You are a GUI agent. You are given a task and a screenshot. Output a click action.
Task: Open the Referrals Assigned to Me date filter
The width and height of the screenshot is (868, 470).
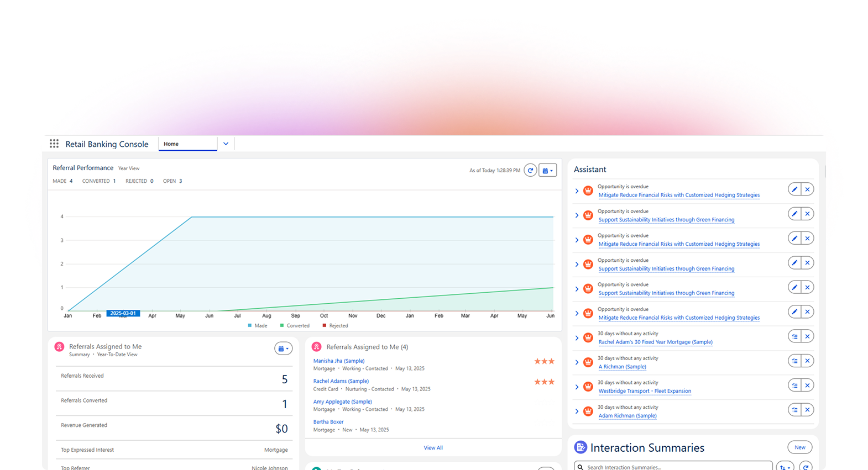tap(283, 348)
